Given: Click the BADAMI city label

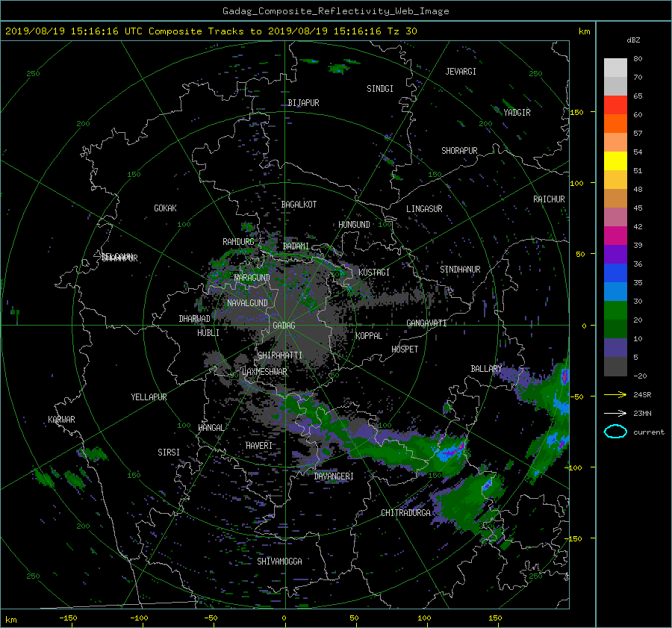Looking at the screenshot, I should click(296, 246).
